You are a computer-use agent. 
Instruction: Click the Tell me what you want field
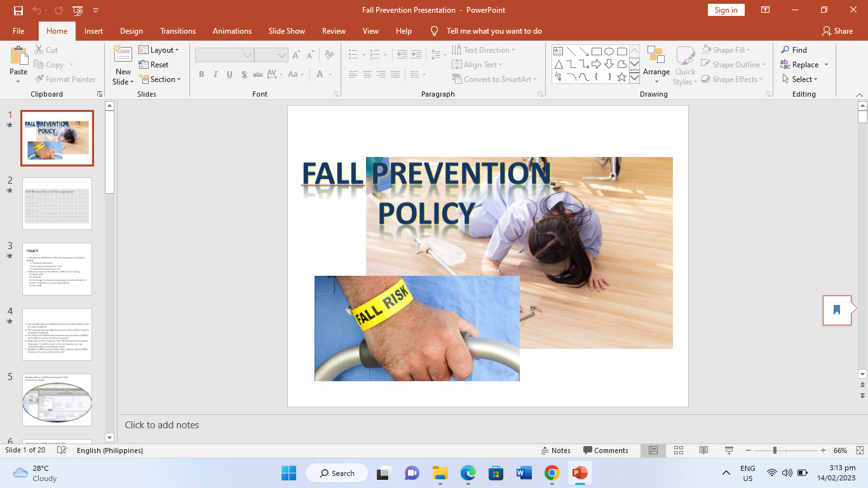point(494,30)
